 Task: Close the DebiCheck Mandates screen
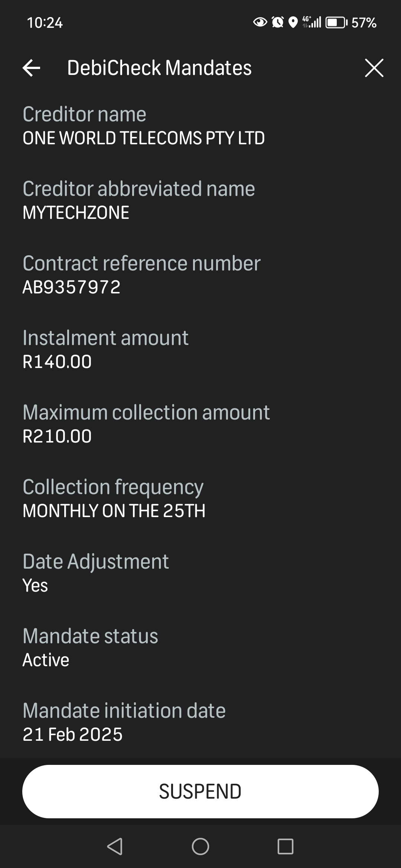click(374, 68)
